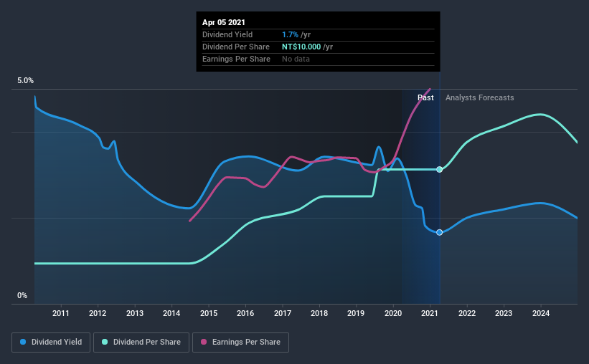The height and width of the screenshot is (364, 589).
Task: Click the 2024 x-axis label
Action: pyautogui.click(x=541, y=313)
